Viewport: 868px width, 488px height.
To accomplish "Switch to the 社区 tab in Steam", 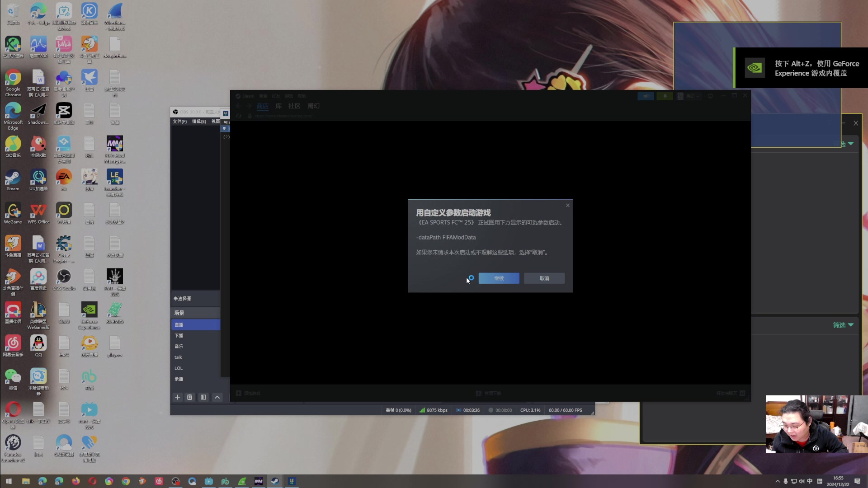I will click(x=294, y=106).
